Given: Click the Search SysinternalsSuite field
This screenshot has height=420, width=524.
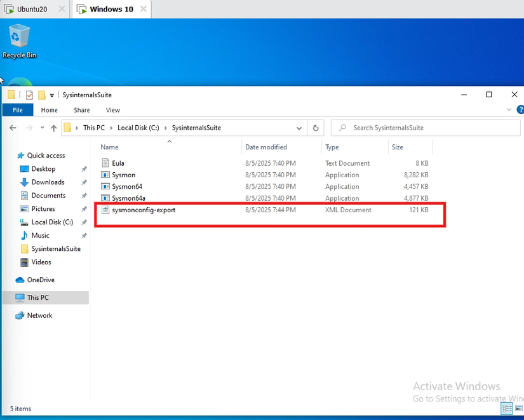Looking at the screenshot, I should coord(426,128).
